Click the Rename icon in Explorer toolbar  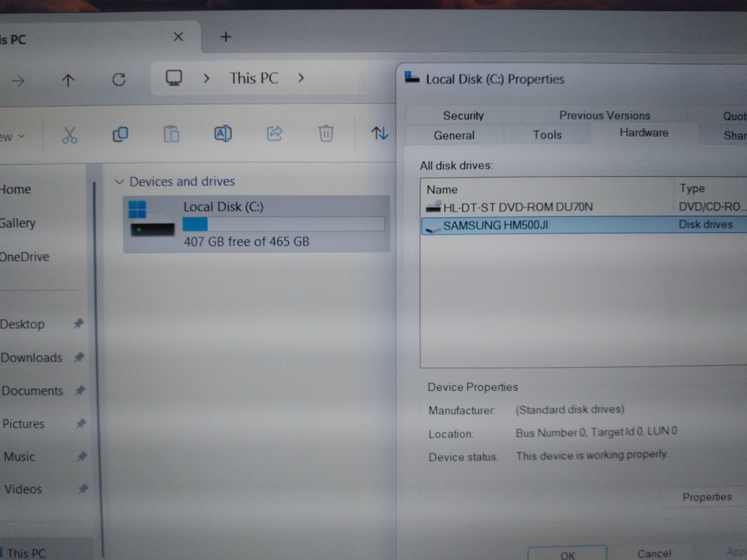pyautogui.click(x=223, y=134)
